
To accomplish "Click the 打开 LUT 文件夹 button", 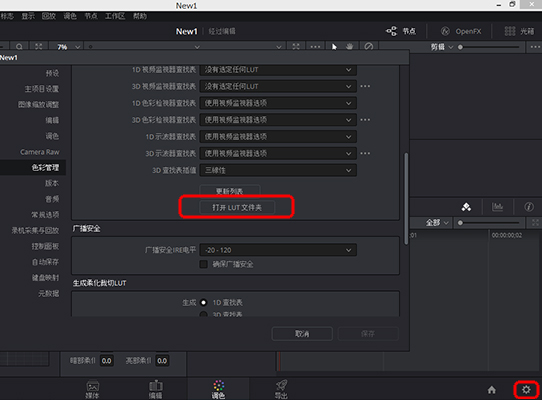I will 237,207.
